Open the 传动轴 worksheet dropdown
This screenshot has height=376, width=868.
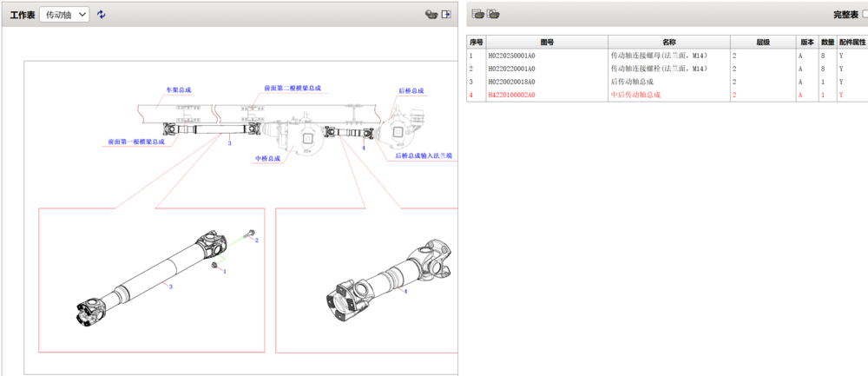[x=65, y=15]
